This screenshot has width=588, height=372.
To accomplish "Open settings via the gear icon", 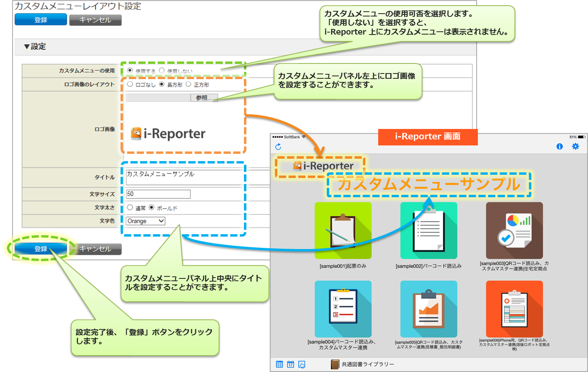I will (576, 147).
